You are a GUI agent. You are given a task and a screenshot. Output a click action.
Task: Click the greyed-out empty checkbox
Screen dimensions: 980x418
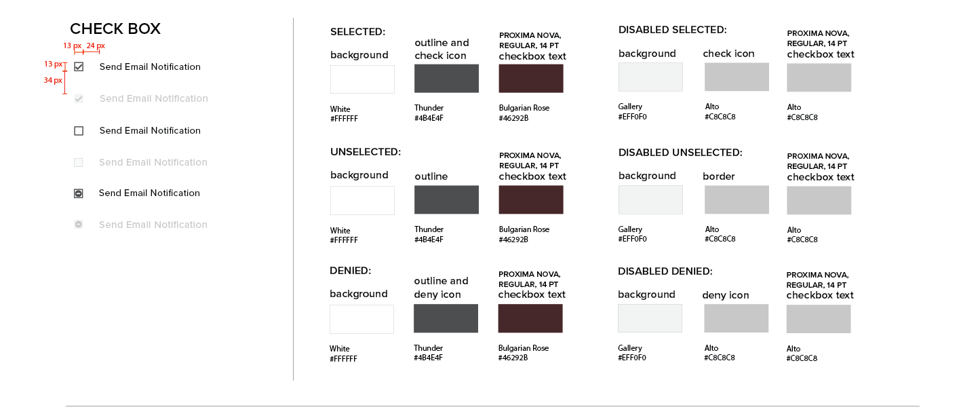click(79, 162)
